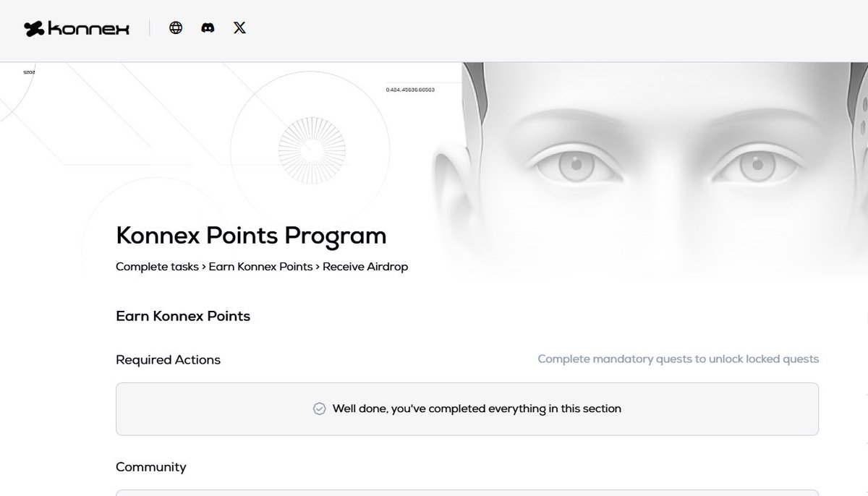Click "Well done, you've completed everything" message

tap(477, 409)
